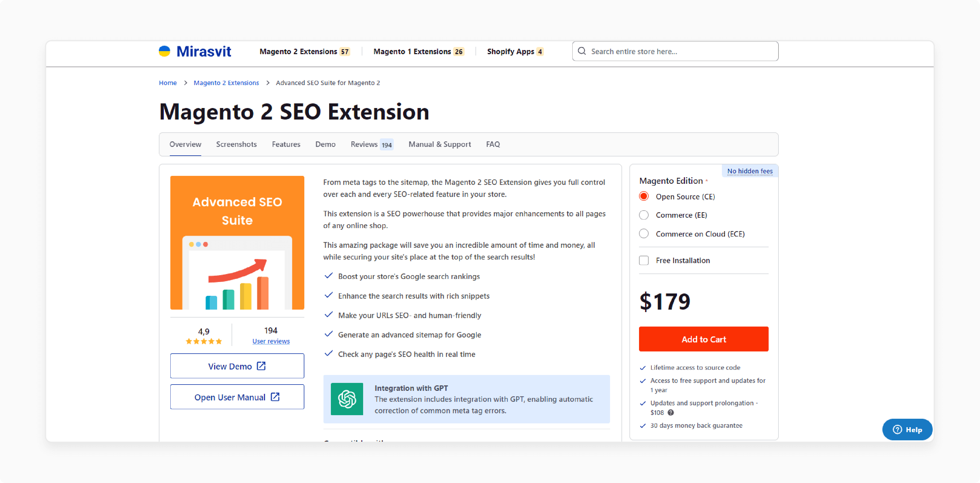Screen dimensions: 980x483
Task: Click the search magnifier icon
Action: (582, 51)
